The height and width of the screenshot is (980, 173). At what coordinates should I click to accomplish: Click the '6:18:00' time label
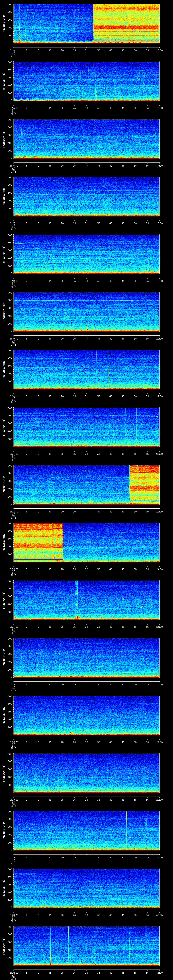pyautogui.click(x=14, y=280)
